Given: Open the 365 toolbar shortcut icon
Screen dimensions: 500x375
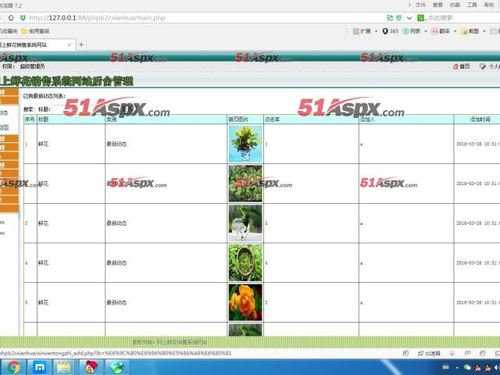Looking at the screenshot, I should (x=385, y=31).
